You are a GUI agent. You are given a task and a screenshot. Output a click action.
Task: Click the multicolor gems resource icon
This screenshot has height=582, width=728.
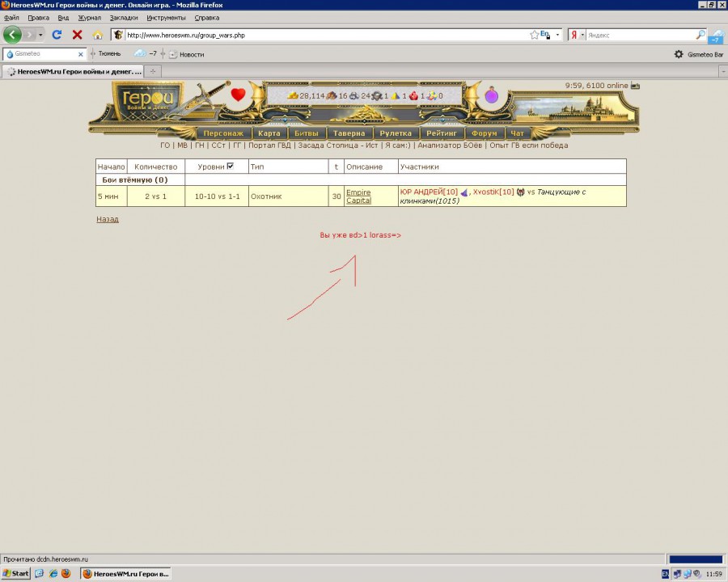[x=432, y=95]
